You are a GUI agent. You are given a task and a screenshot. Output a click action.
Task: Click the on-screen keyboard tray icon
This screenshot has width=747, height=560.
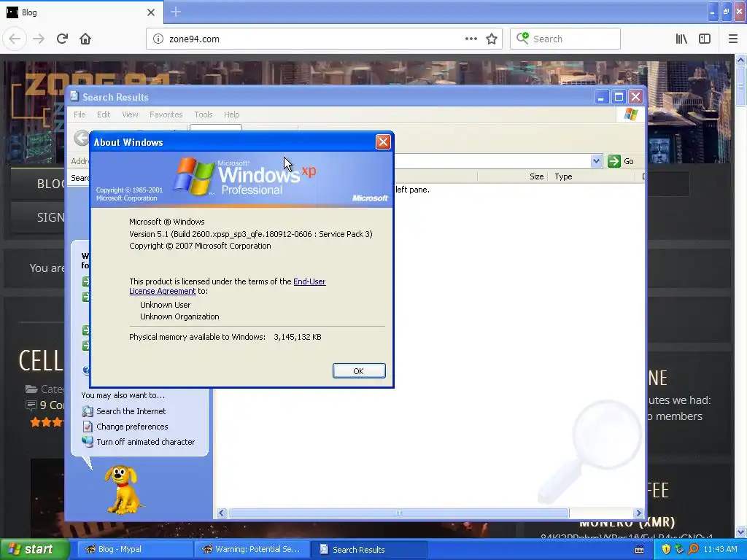[x=639, y=550]
